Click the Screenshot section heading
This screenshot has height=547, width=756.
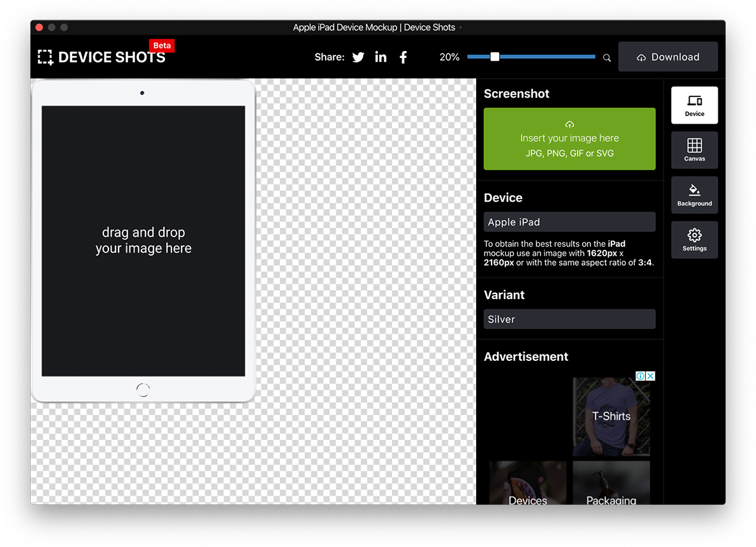click(x=516, y=94)
